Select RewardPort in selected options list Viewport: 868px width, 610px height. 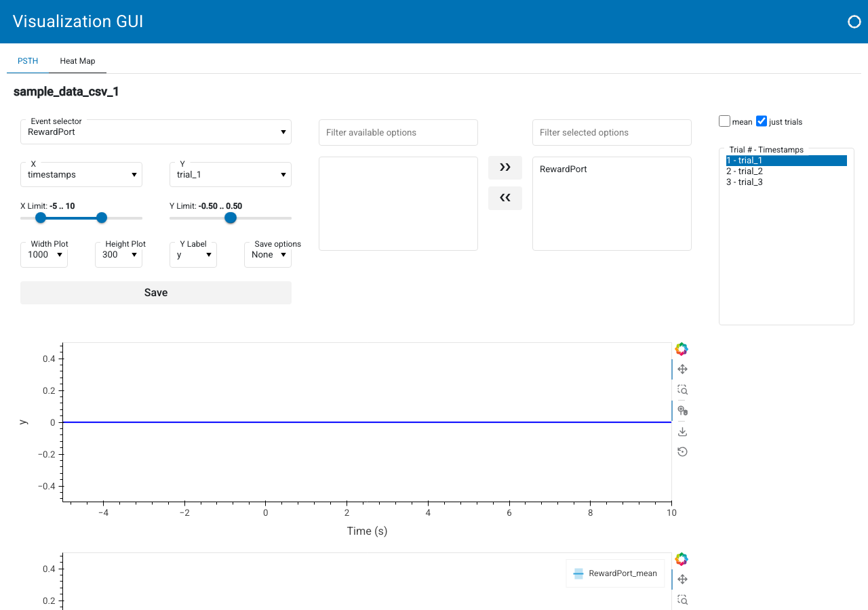[x=564, y=169]
